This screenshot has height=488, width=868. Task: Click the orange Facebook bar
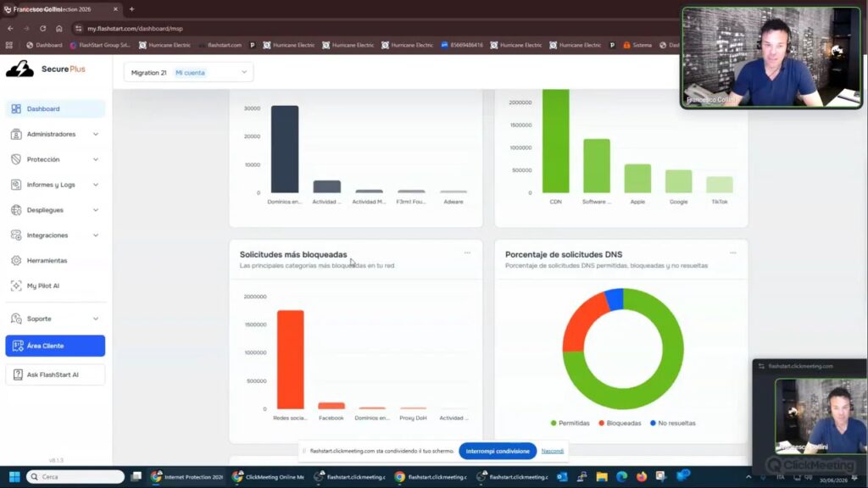point(331,406)
